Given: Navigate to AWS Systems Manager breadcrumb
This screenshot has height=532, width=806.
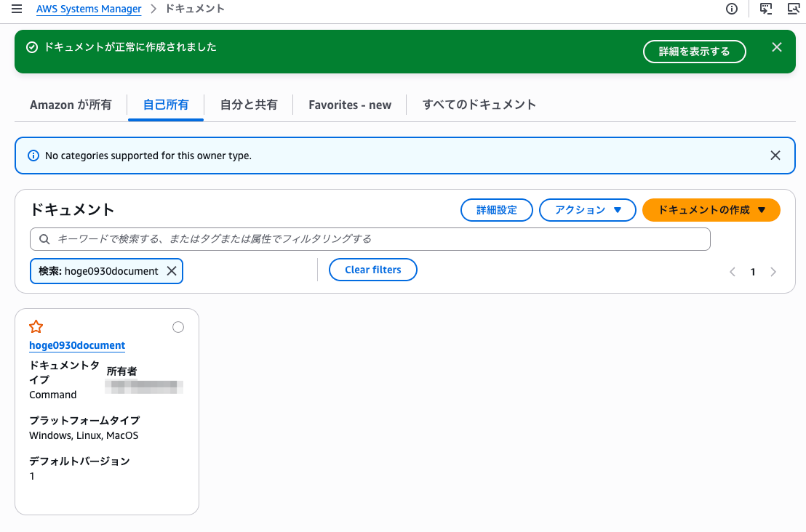Looking at the screenshot, I should pyautogui.click(x=89, y=9).
